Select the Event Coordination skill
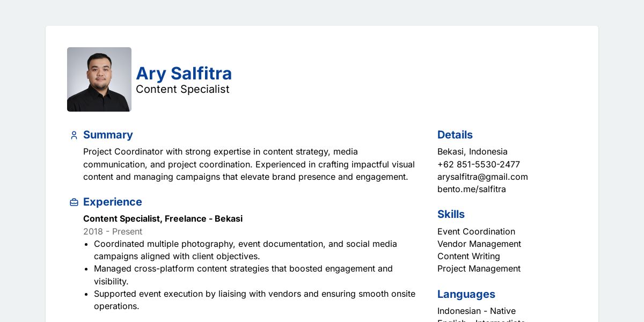644x322 pixels. coord(476,231)
